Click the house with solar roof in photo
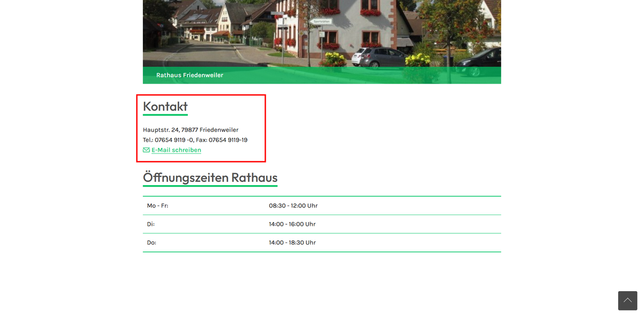The image size is (644, 317). [199, 24]
